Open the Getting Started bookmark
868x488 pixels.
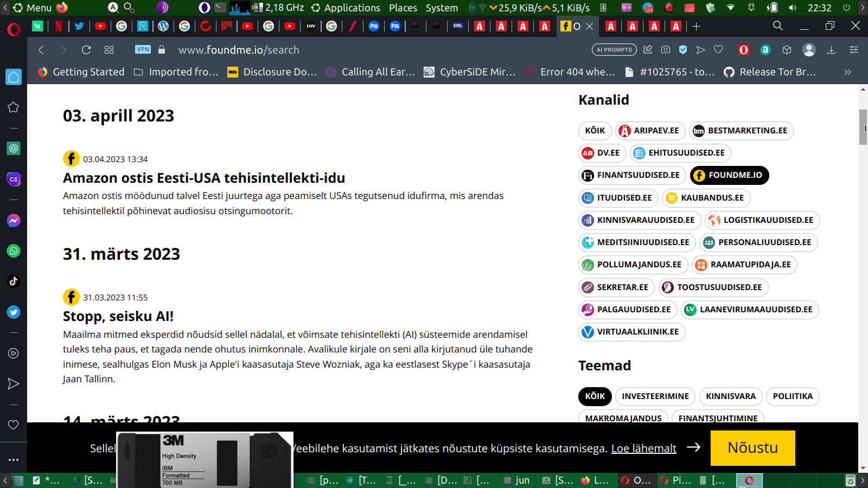click(x=81, y=72)
